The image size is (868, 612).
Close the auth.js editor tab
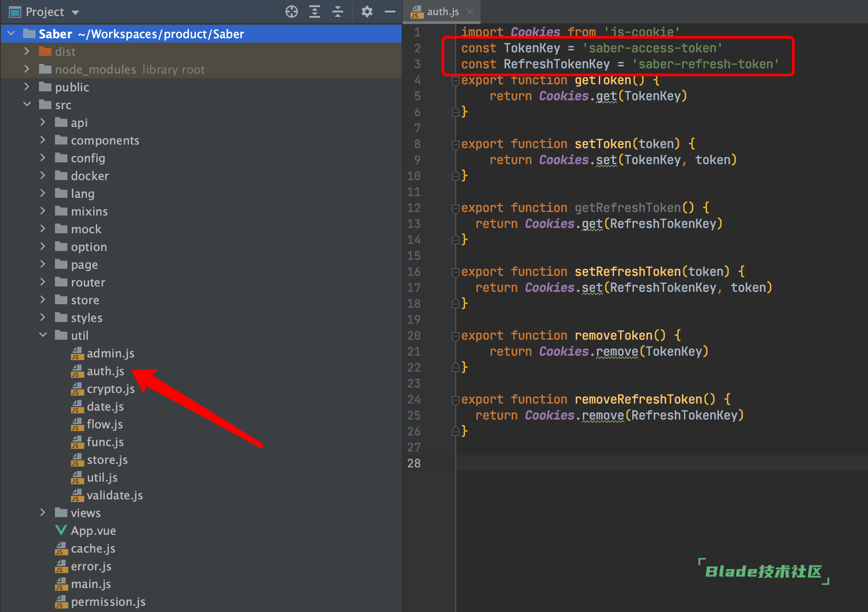pos(470,12)
